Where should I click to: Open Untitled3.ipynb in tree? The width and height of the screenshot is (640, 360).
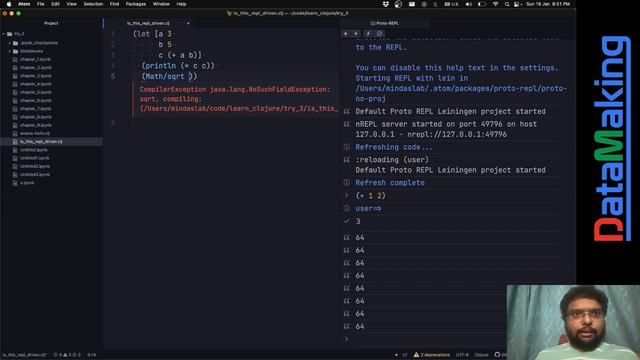pyautogui.click(x=35, y=174)
